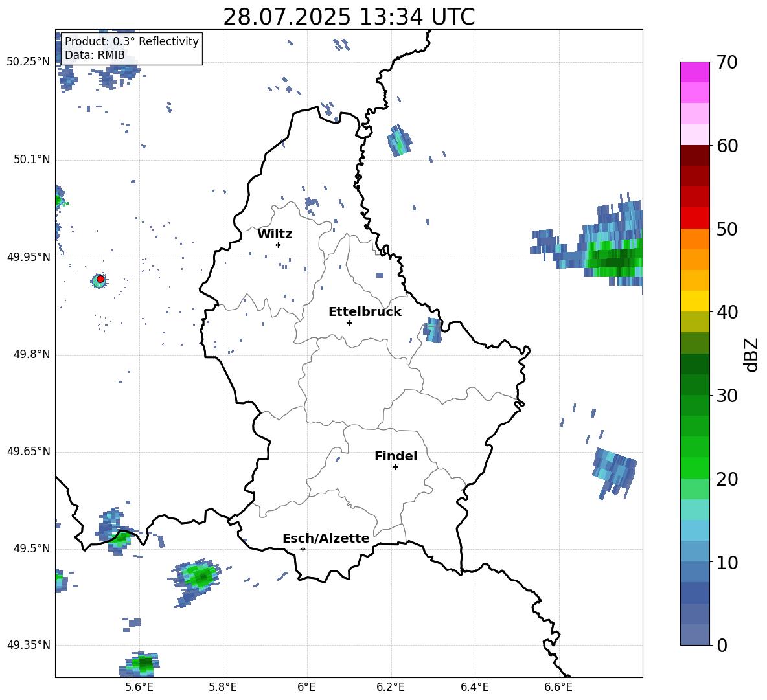The width and height of the screenshot is (767, 700).
Task: Click the 49.95°N latitude label
Action: coord(29,256)
